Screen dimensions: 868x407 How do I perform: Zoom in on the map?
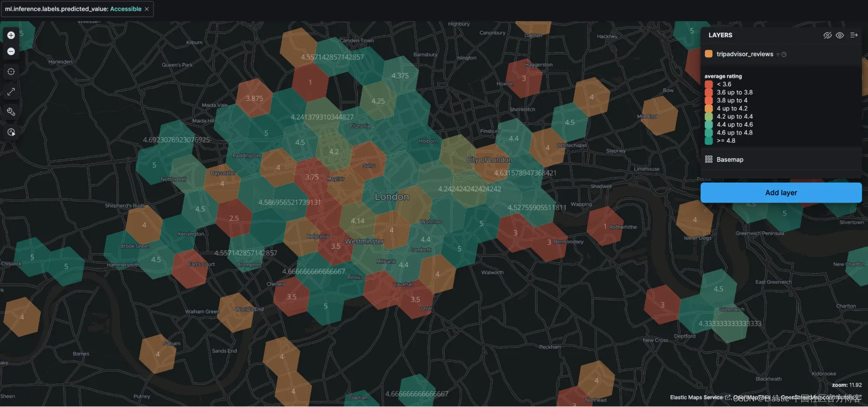pyautogui.click(x=11, y=35)
